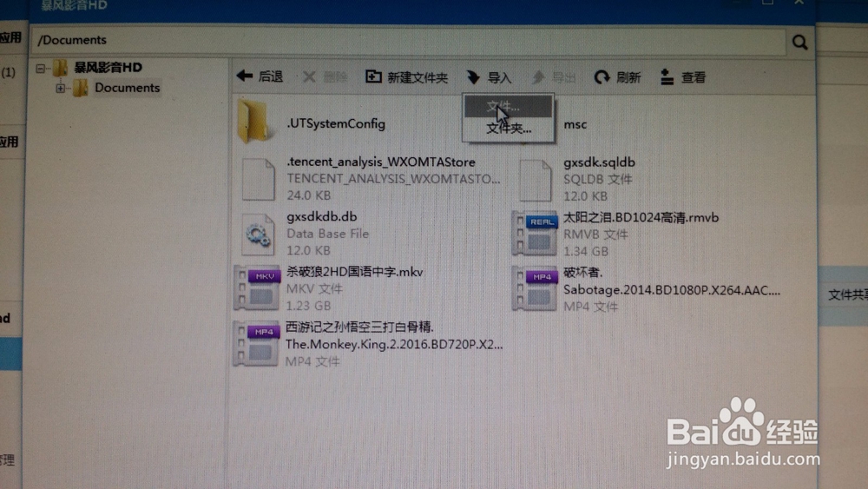Viewport: 868px width, 489px height.
Task: Click the 24.0 KB size text
Action: pos(308,195)
